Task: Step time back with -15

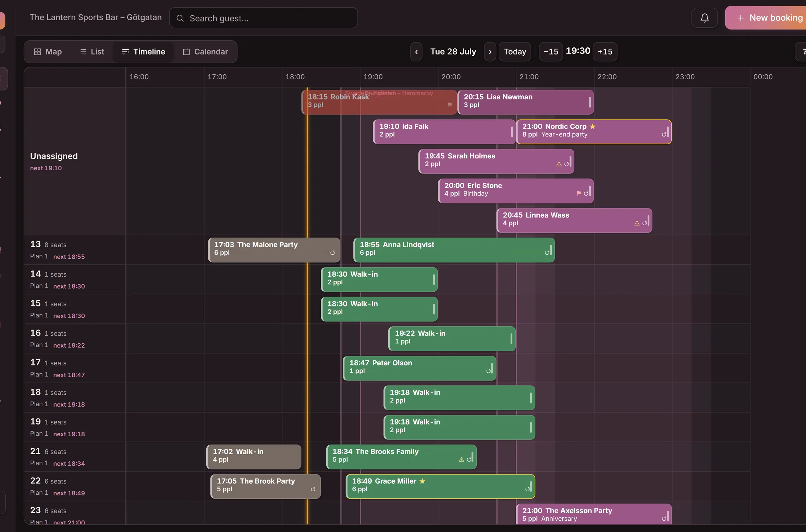Action: pyautogui.click(x=551, y=52)
